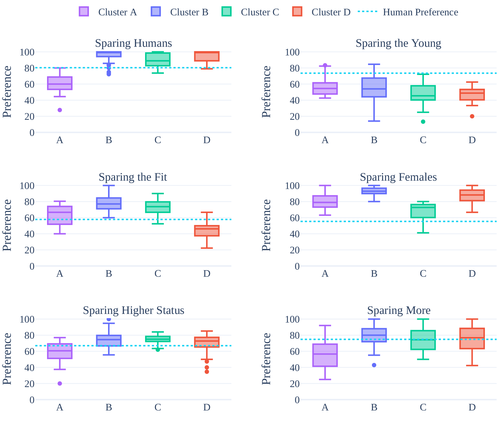This screenshot has height=432, width=504.
Task: Click the Sparing Higher Status title
Action: 134,310
